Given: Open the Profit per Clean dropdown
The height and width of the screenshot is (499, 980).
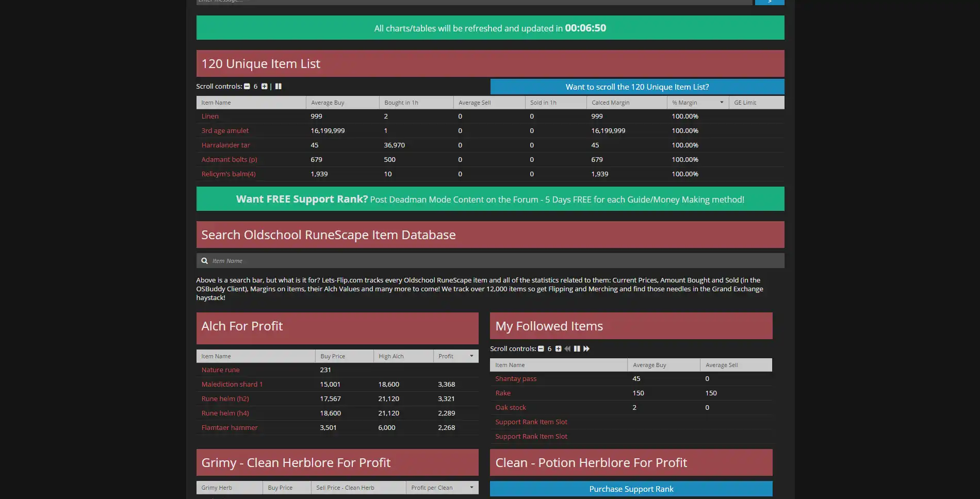Looking at the screenshot, I should [x=471, y=487].
